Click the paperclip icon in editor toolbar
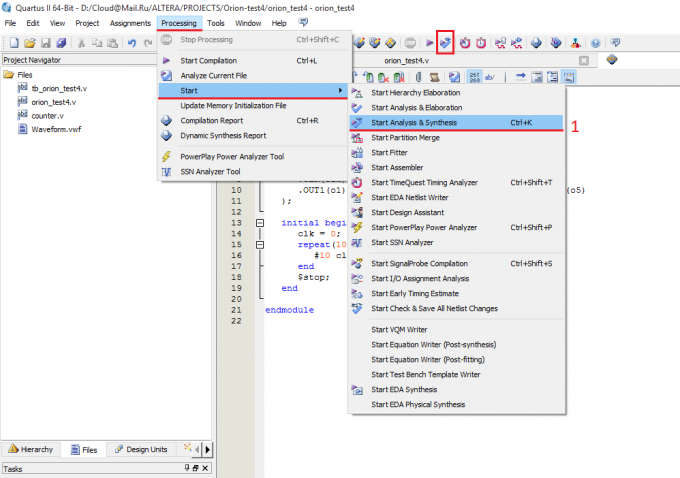The height and width of the screenshot is (478, 680). [x=418, y=77]
